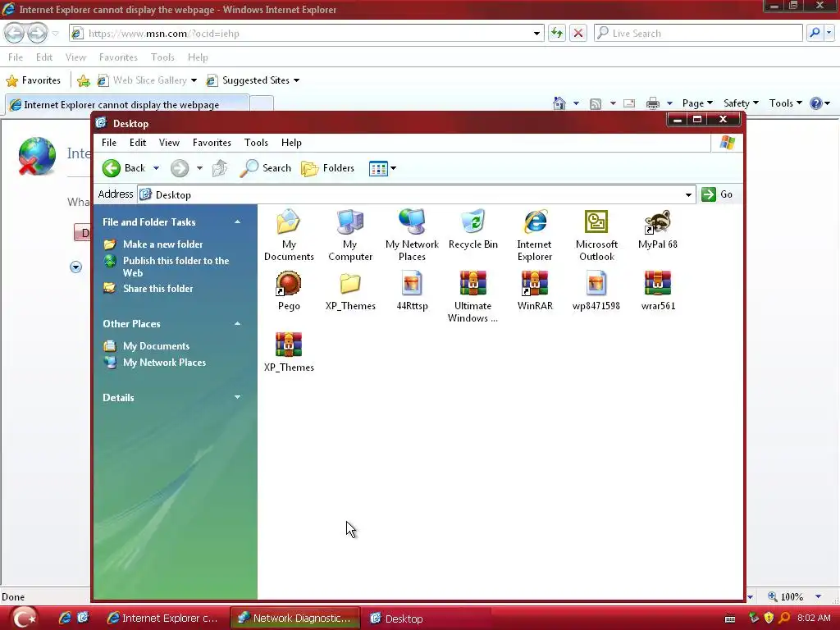
Task: Open Explorer Favorites menu
Action: tap(212, 143)
